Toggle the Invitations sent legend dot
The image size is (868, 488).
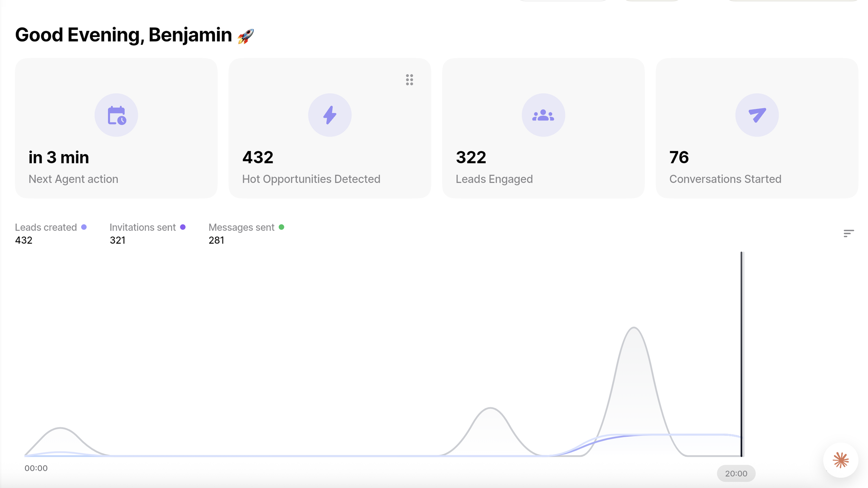pos(183,227)
